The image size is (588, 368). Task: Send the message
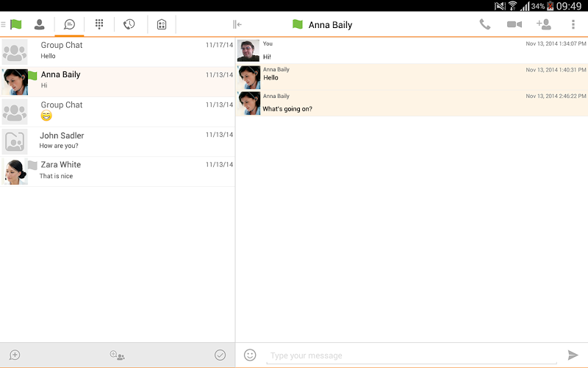point(573,355)
